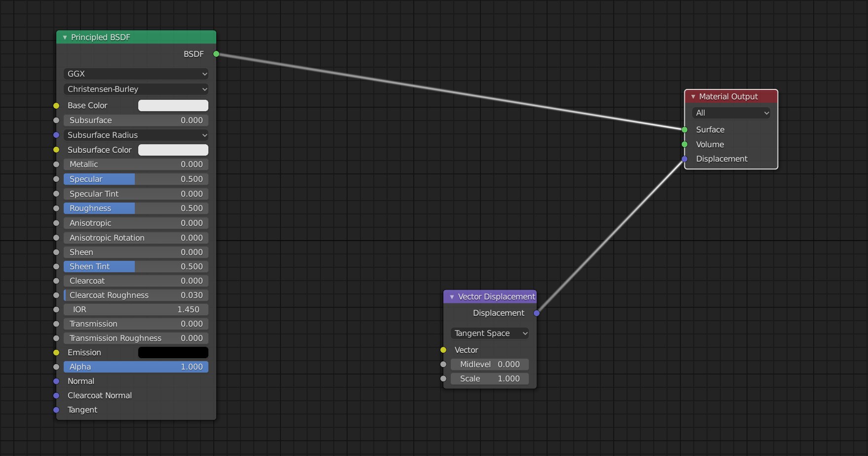This screenshot has width=868, height=456.
Task: Click the Clearcoat Roughness slider
Action: pyautogui.click(x=136, y=295)
